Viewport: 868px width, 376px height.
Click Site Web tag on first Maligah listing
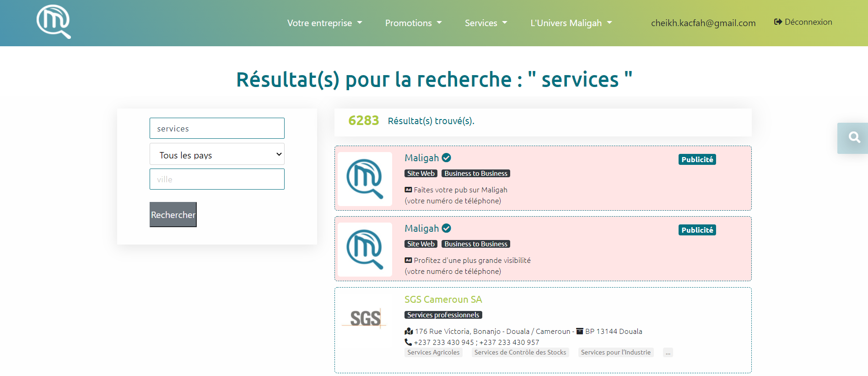point(421,174)
